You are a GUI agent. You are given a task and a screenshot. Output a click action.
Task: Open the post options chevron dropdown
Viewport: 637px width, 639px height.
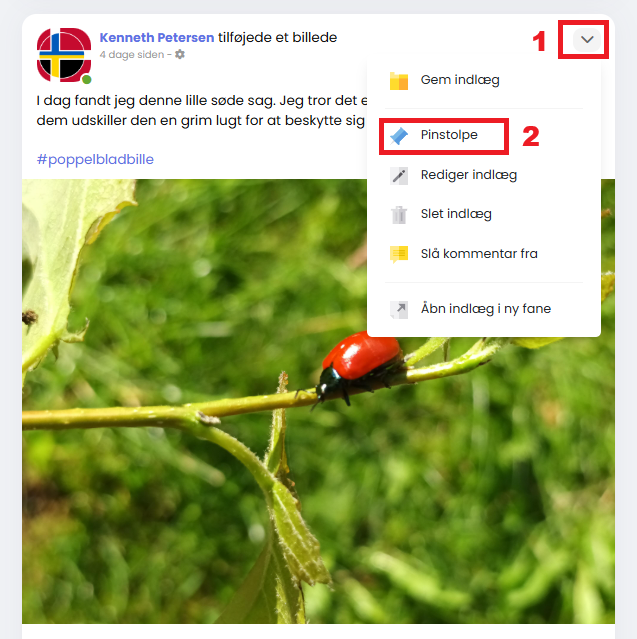click(587, 40)
